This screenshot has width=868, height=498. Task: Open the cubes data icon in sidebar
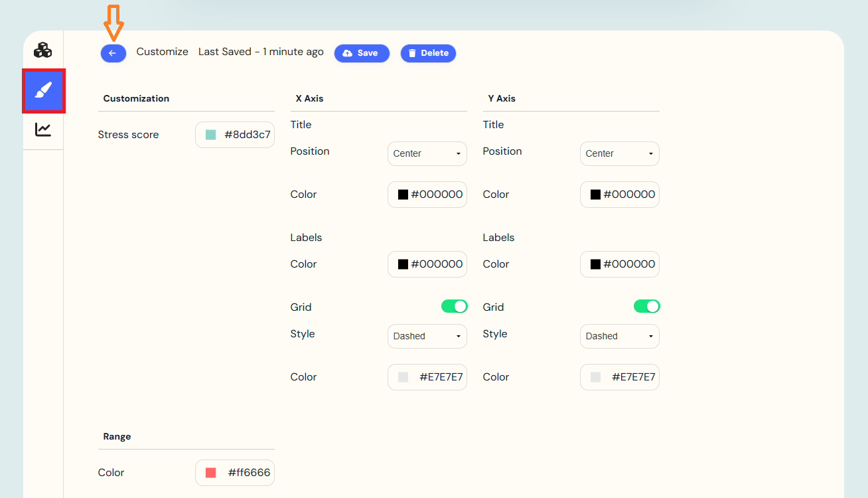click(x=43, y=50)
